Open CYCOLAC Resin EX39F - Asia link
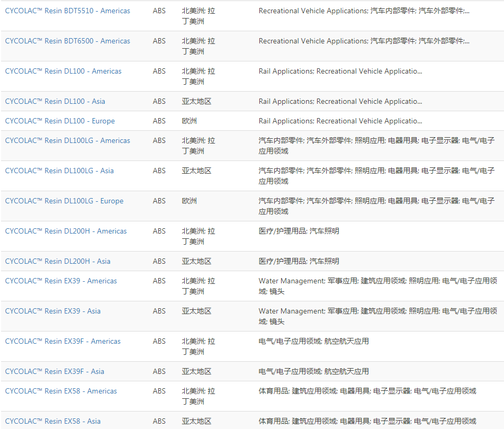 point(55,371)
